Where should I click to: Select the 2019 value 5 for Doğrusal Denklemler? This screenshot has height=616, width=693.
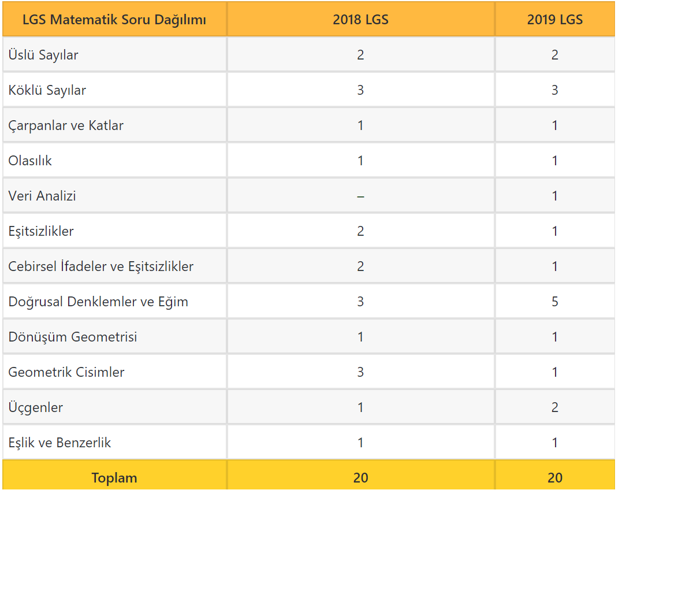[x=555, y=302]
